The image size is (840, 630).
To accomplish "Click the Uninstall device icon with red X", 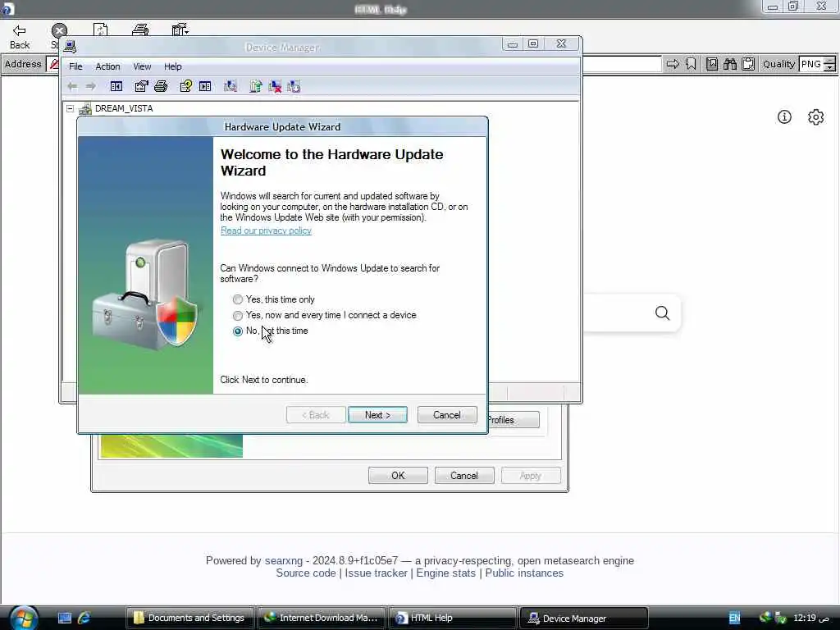I will coord(275,86).
